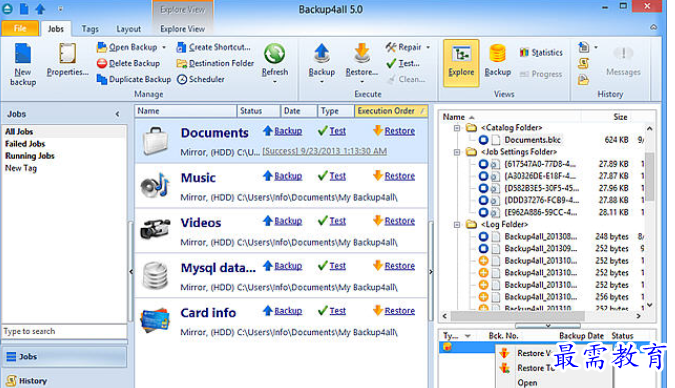Open the Destination Folder
The width and height of the screenshot is (675, 388).
point(215,63)
